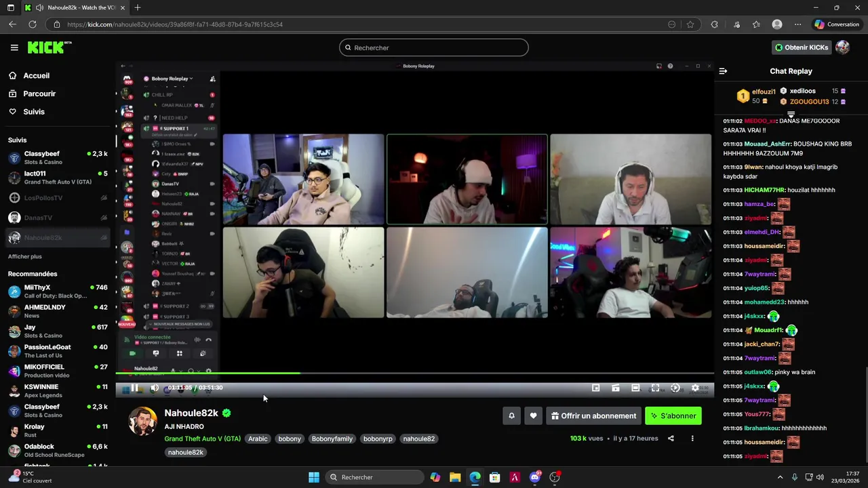This screenshot has width=868, height=488.
Task: Open KSWINNIIE recommended channel
Action: pos(58,391)
